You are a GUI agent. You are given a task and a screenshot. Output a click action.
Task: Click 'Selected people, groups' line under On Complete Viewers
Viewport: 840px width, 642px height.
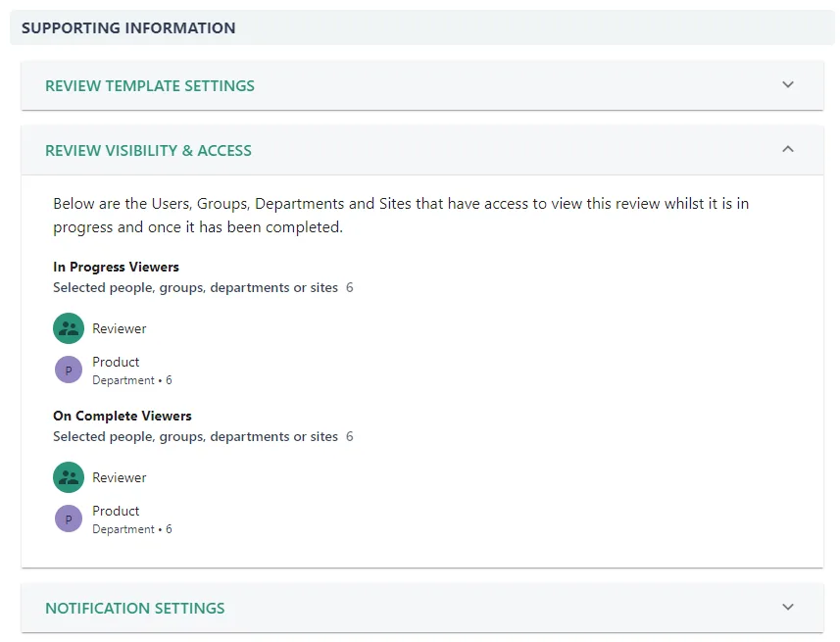click(x=203, y=437)
